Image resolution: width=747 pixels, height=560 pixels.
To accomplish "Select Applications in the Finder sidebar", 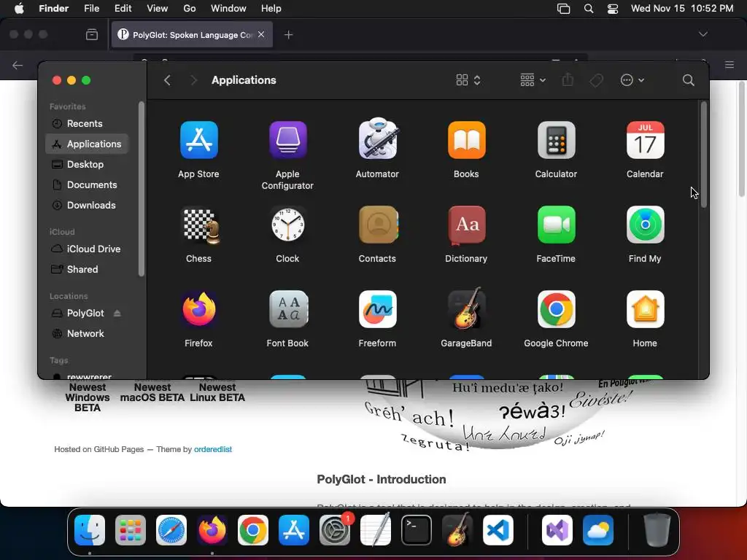I will click(x=87, y=144).
